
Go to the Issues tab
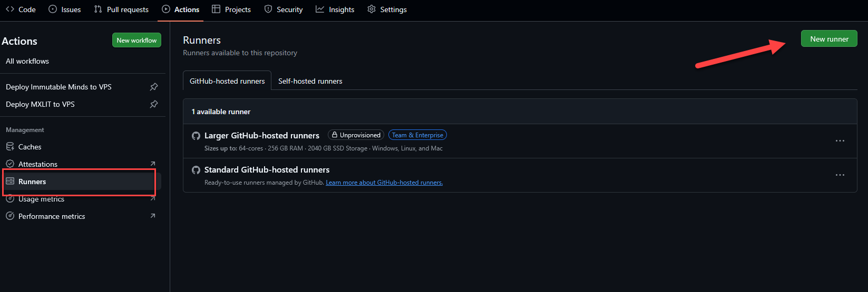coord(65,9)
